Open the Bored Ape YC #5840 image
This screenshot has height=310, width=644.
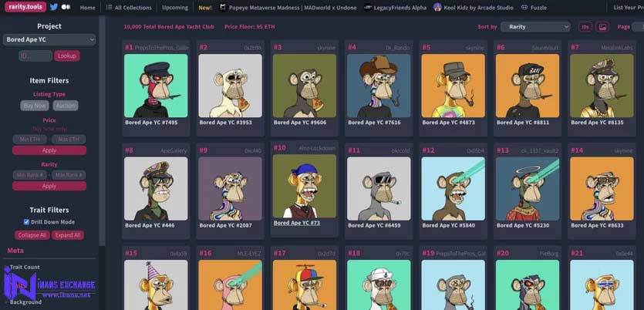453,188
